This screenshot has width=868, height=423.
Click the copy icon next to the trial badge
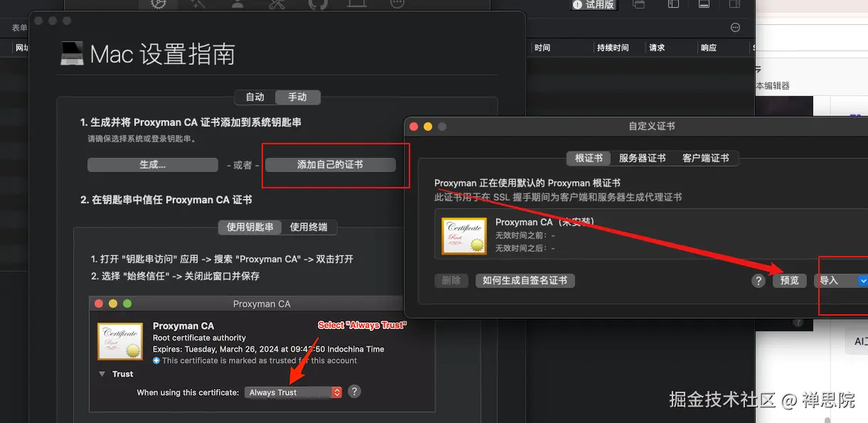638,4
